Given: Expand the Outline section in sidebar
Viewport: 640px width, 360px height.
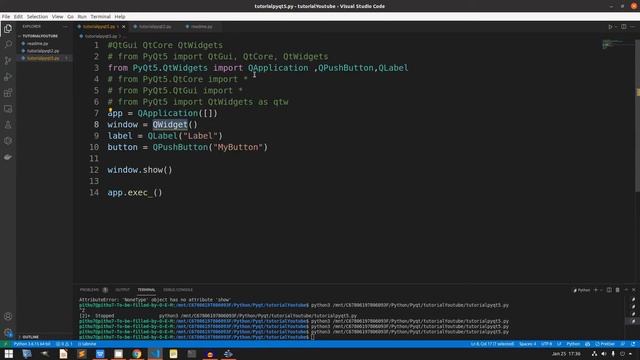Looking at the screenshot, I should point(31,337).
